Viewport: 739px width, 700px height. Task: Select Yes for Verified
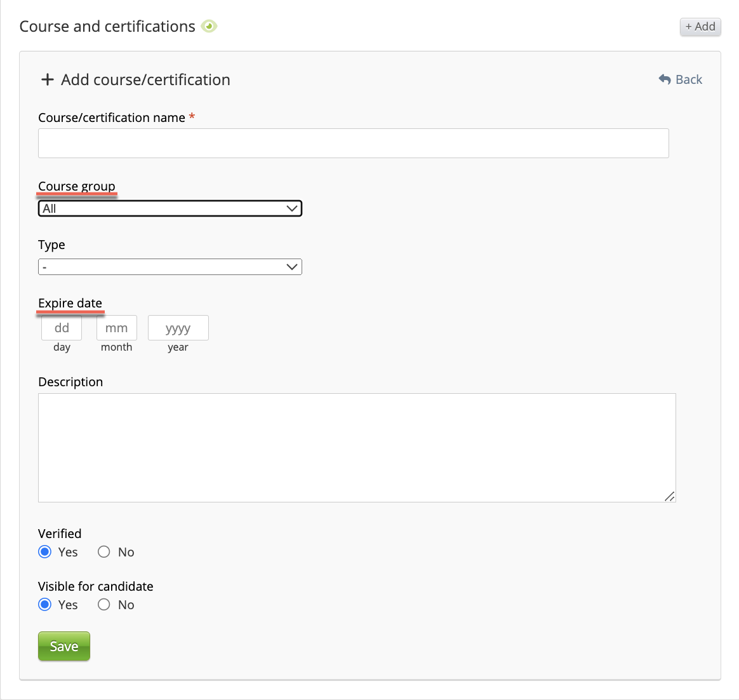(44, 552)
